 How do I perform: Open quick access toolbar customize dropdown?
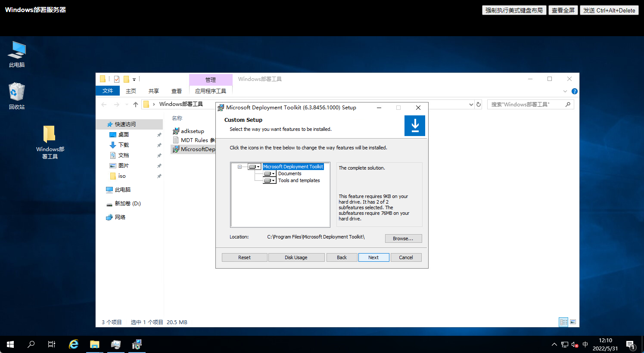(x=134, y=80)
